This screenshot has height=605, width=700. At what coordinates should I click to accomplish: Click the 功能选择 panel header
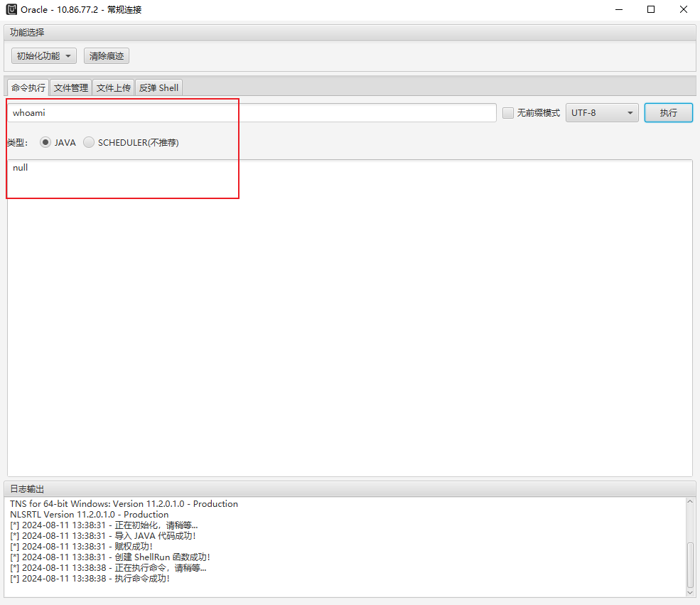(x=350, y=32)
